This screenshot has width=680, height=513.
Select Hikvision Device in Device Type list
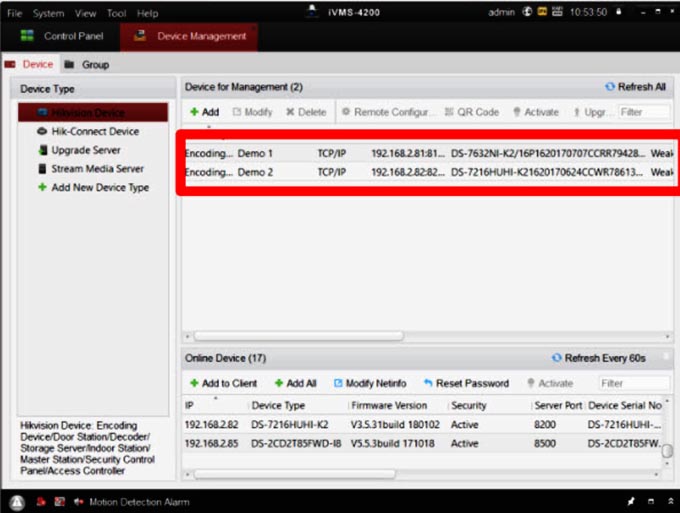[x=93, y=112]
